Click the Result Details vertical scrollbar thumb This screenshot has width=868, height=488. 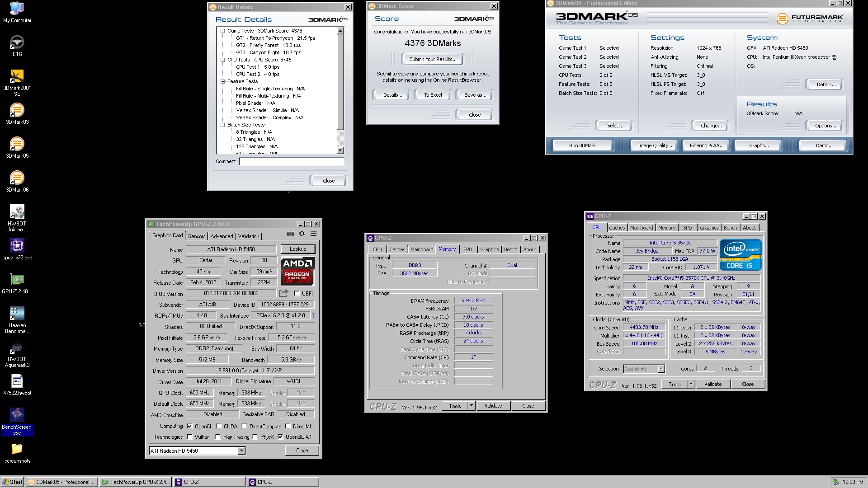pyautogui.click(x=340, y=82)
